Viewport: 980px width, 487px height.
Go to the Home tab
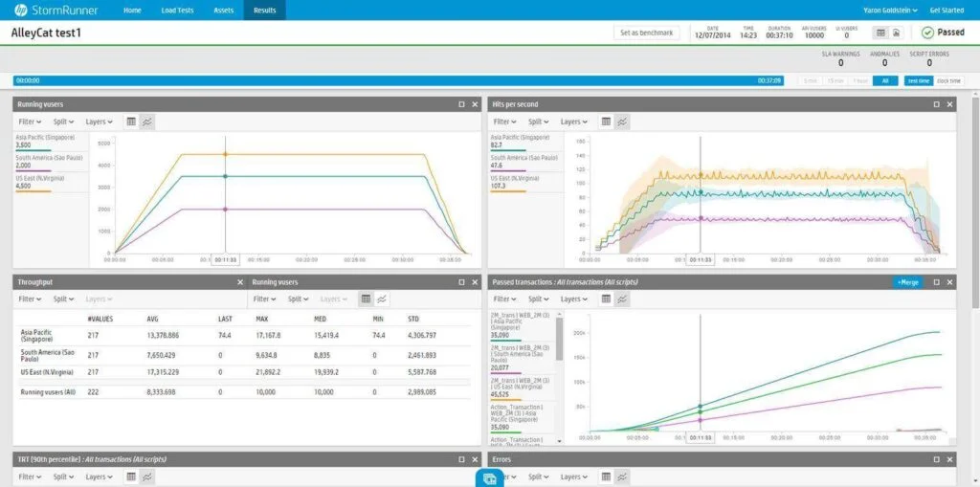(132, 10)
